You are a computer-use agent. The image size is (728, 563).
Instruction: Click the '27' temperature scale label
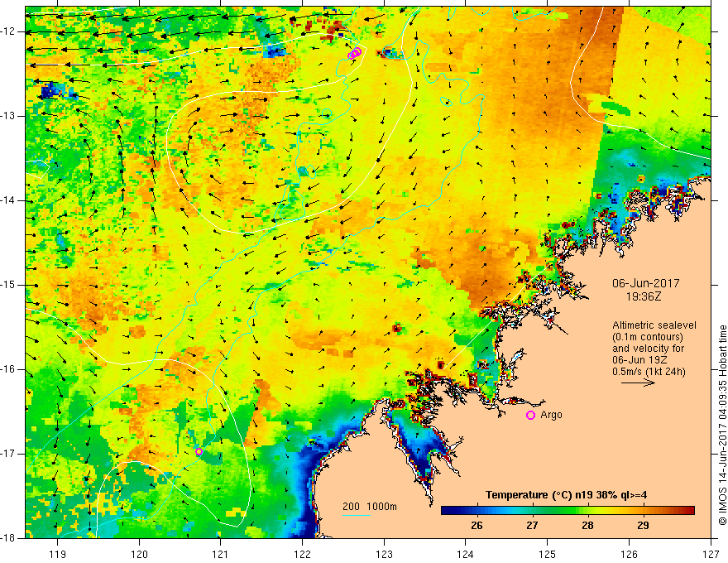(x=532, y=526)
